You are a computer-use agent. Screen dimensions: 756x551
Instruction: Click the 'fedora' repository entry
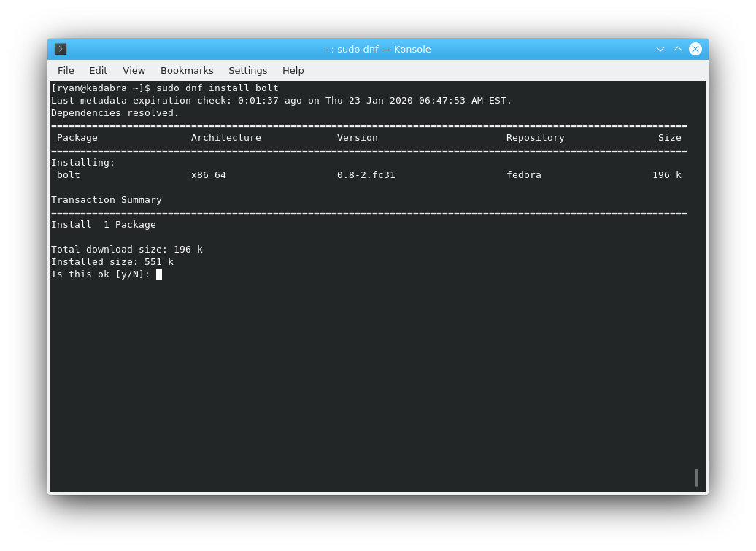click(523, 175)
